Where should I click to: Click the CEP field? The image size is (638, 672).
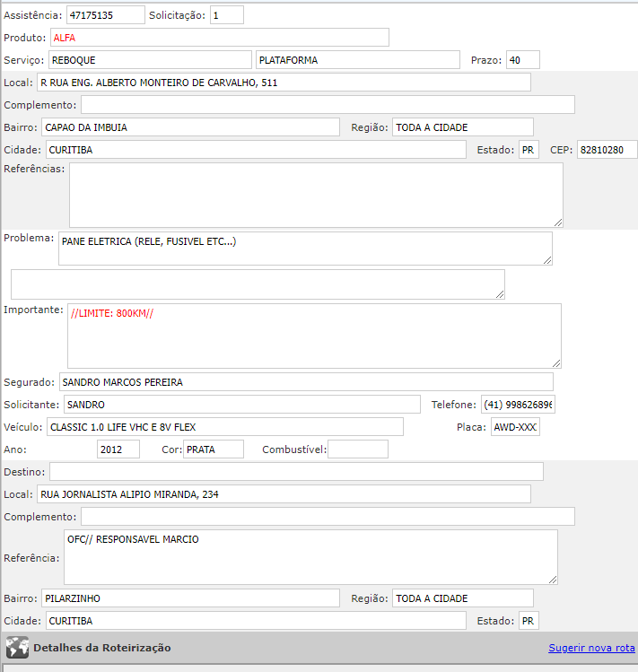tap(607, 150)
